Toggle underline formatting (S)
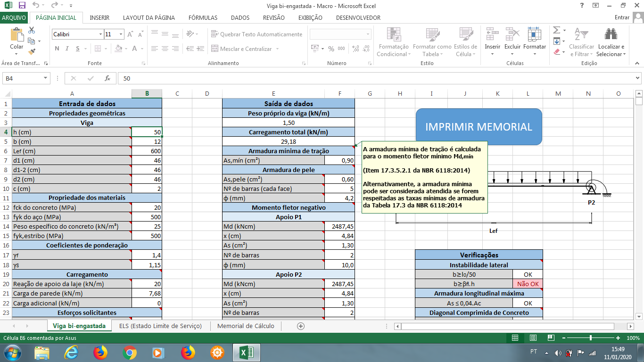The height and width of the screenshot is (362, 644). 78,49
